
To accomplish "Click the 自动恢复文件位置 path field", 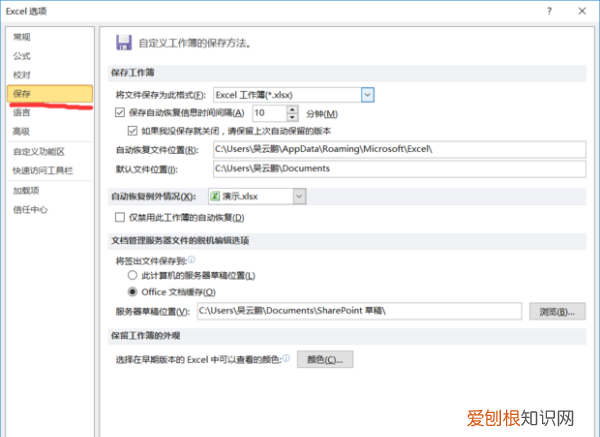I will click(x=399, y=149).
